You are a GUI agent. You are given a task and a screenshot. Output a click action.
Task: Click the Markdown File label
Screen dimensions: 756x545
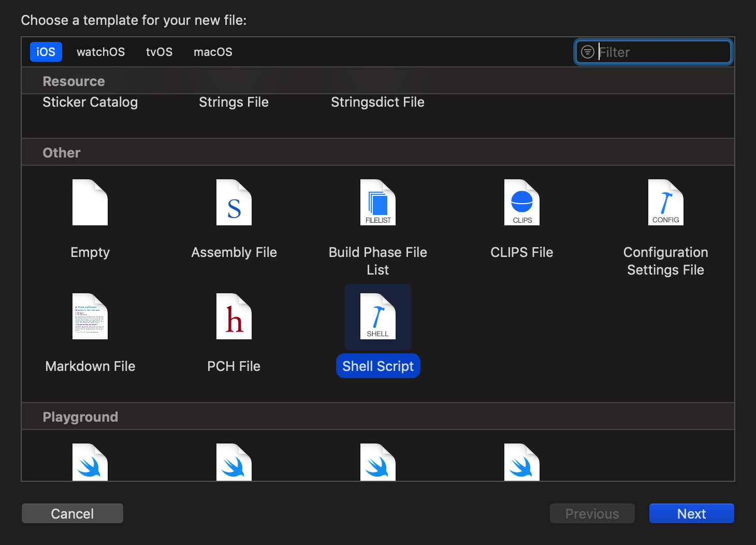click(x=90, y=366)
